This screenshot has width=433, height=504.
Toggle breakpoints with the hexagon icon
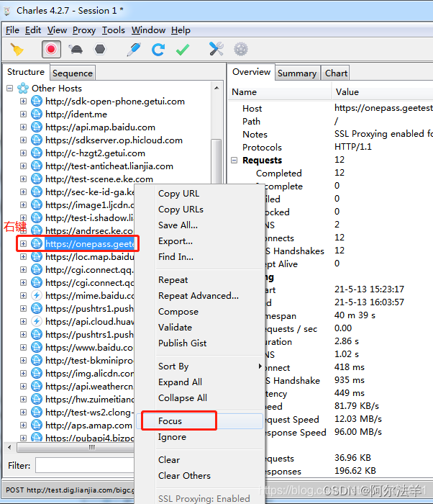coord(100,49)
